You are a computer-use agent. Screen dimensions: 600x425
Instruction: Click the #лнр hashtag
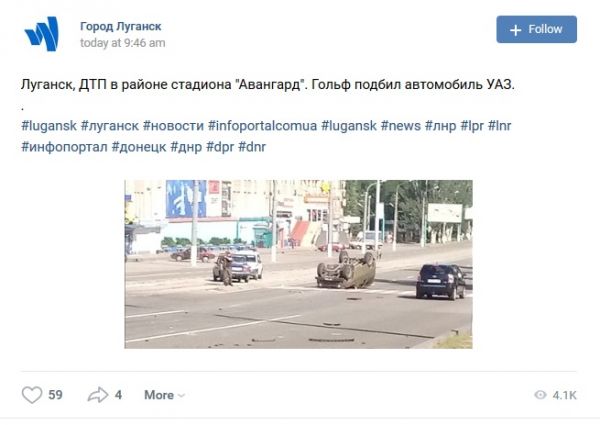[x=440, y=125]
